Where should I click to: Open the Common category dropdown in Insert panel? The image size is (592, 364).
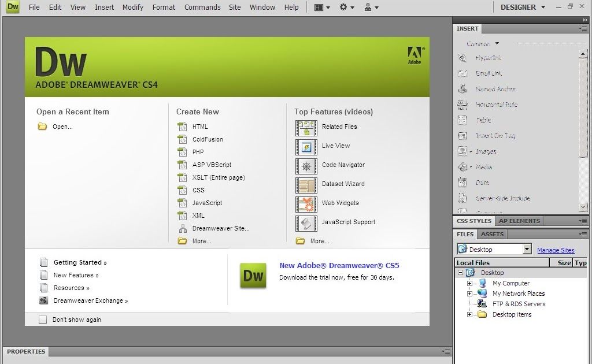point(483,44)
